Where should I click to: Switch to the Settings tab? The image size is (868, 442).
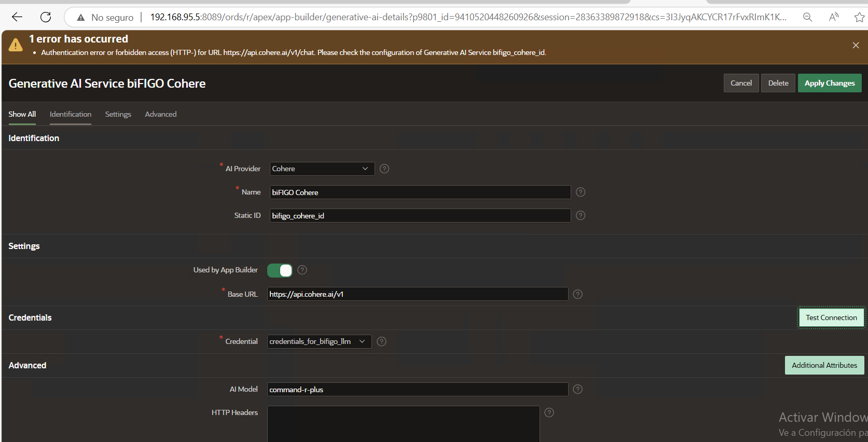(x=118, y=114)
